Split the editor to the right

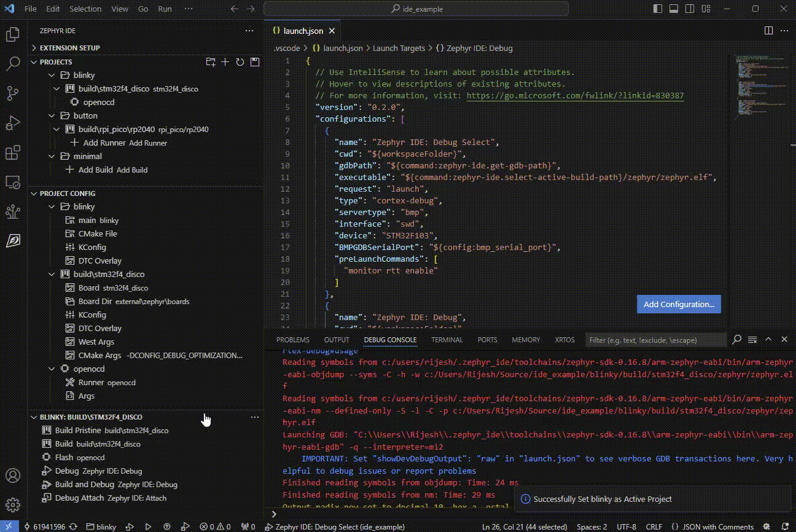[x=768, y=31]
